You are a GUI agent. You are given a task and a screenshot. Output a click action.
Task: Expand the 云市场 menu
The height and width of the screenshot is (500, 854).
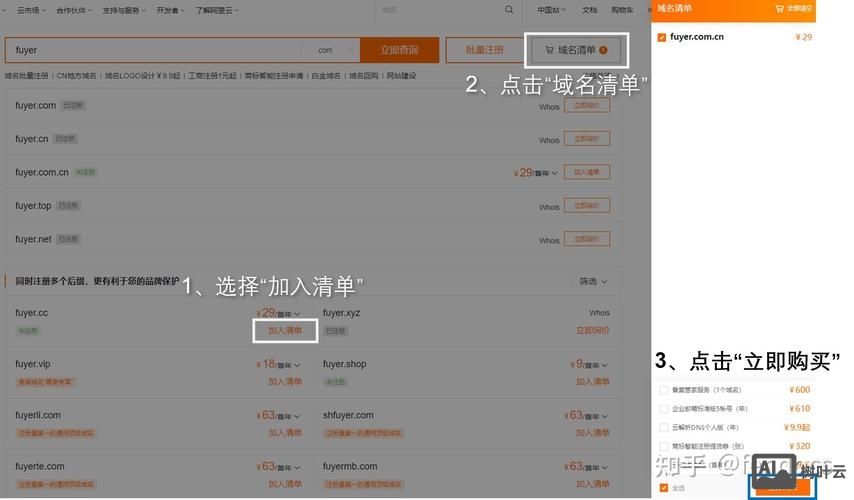pyautogui.click(x=31, y=10)
